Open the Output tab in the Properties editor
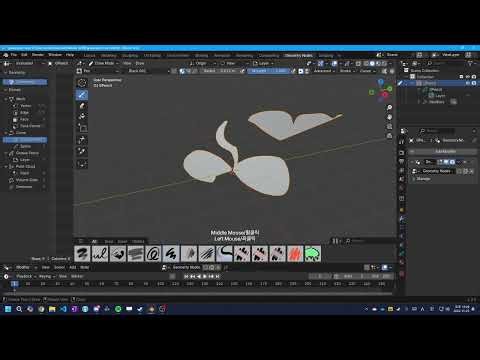The height and width of the screenshot is (360, 480). coord(402,162)
